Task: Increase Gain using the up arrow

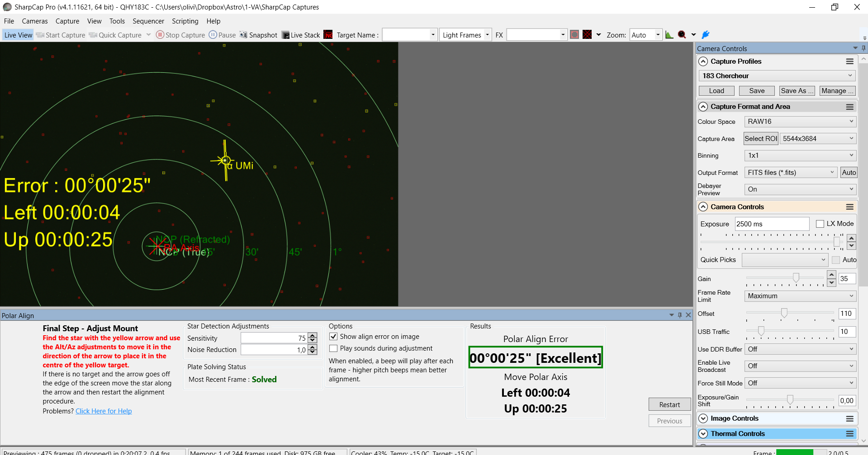Action: coord(831,275)
